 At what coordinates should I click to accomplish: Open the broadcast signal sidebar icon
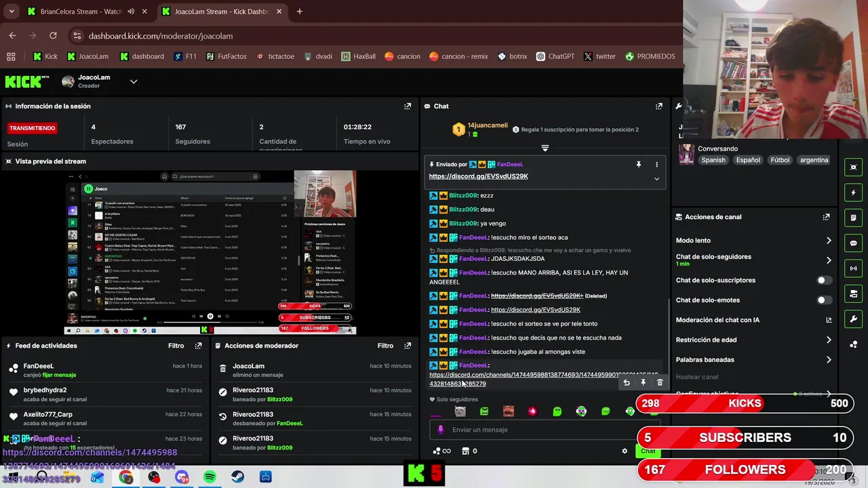point(853,268)
